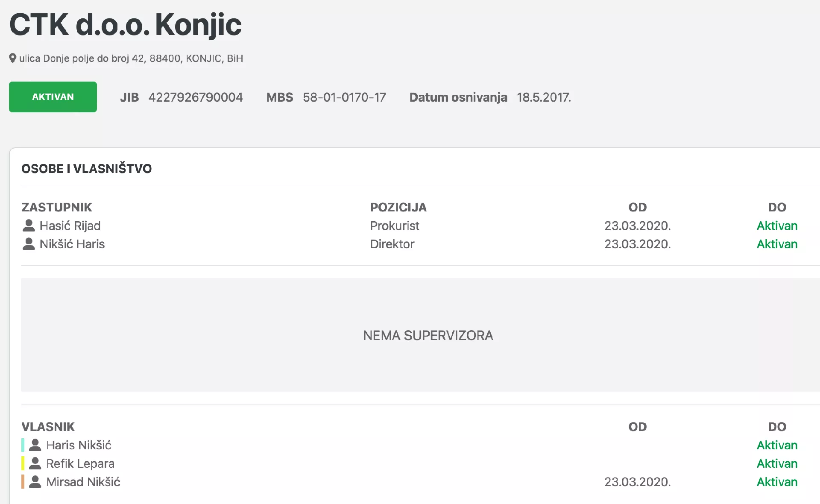Screen dimensions: 820x504
Task: Click person icon beside Haris Nikšić owner
Action: coord(35,445)
